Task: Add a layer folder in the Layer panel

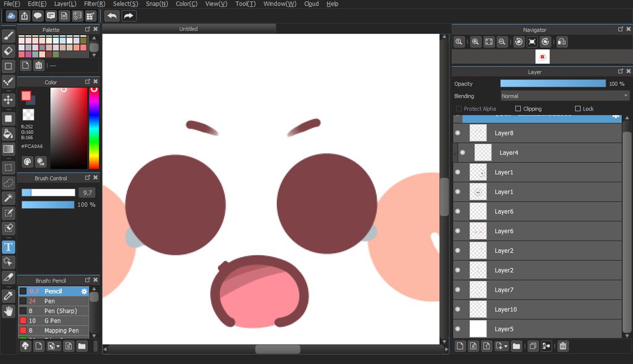Action: (x=516, y=346)
